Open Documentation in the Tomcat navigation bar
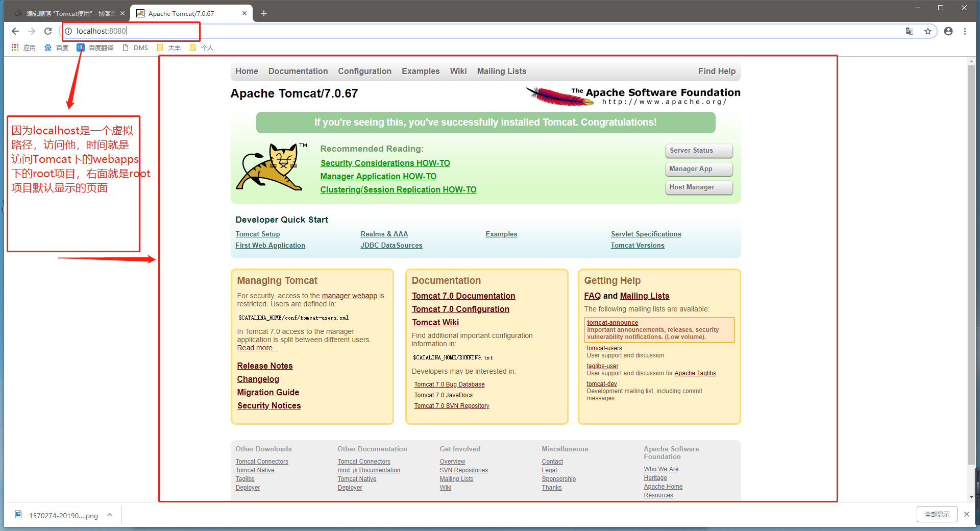 tap(298, 71)
